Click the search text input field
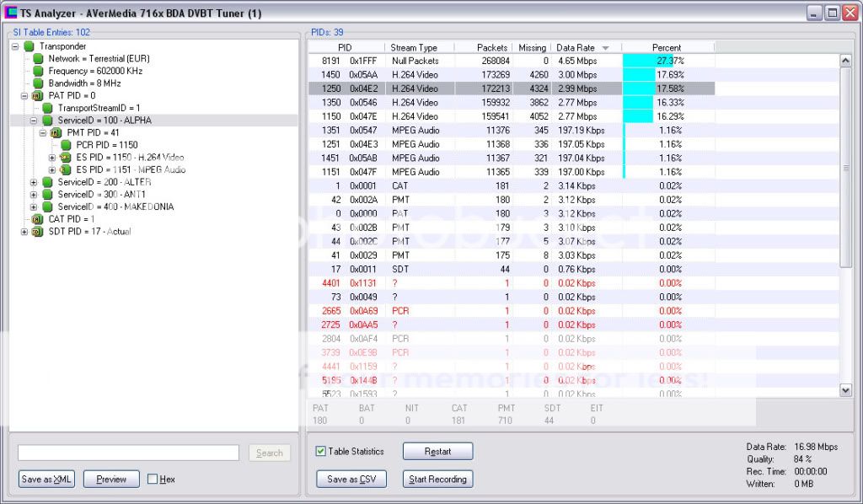Viewport: 863px width, 504px height. click(128, 453)
